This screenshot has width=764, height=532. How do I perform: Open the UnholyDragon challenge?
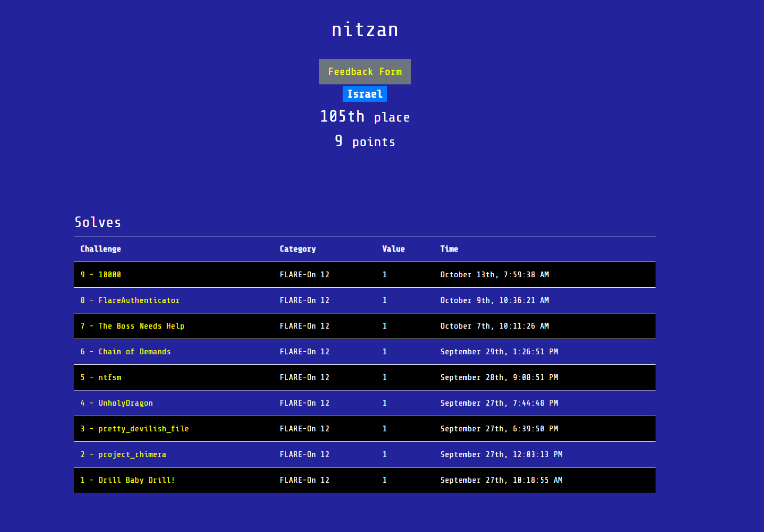pyautogui.click(x=117, y=403)
